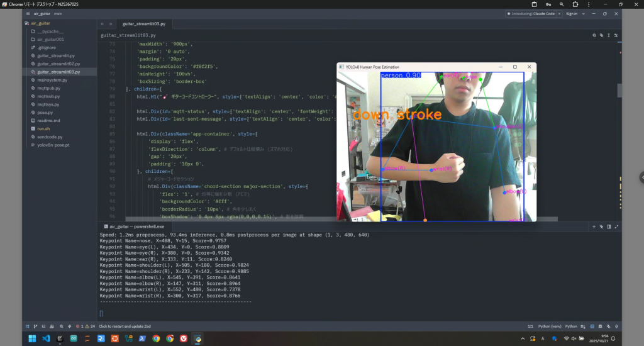644x346 pixels.
Task: Open Visual Studio Code from taskbar
Action: pyautogui.click(x=46, y=338)
